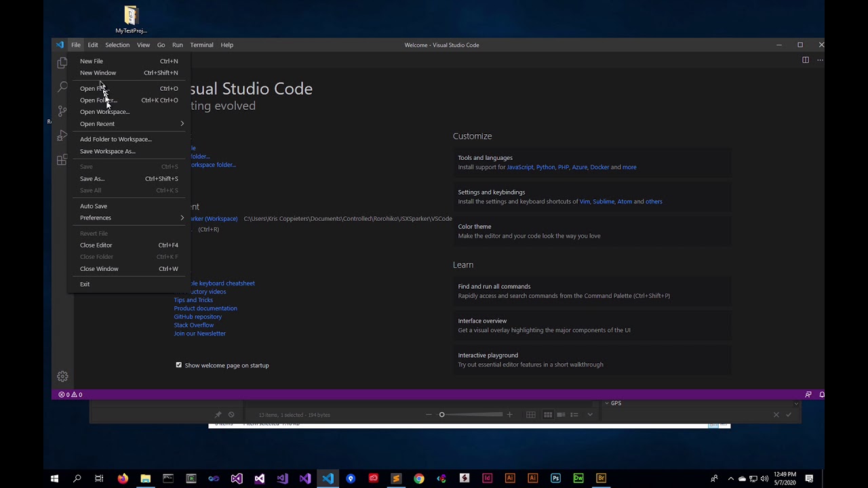This screenshot has height=488, width=868.
Task: Open Firefox from the taskbar
Action: pyautogui.click(x=123, y=479)
